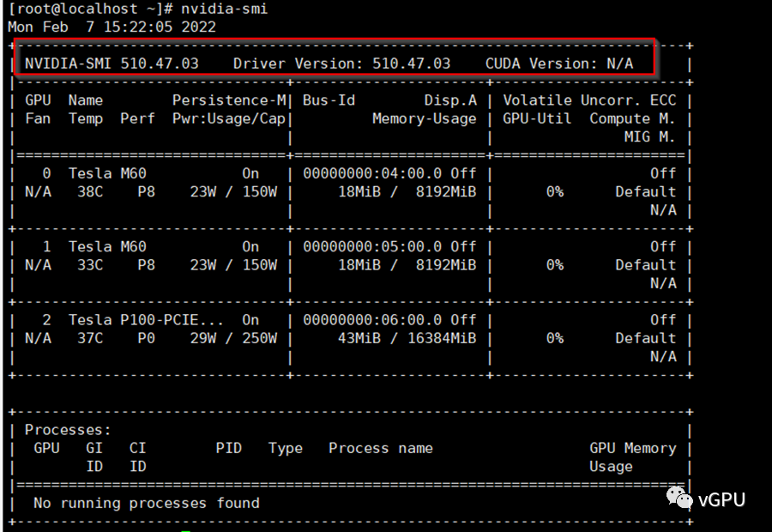Click the Processes: section label
772x532 pixels.
[68, 430]
